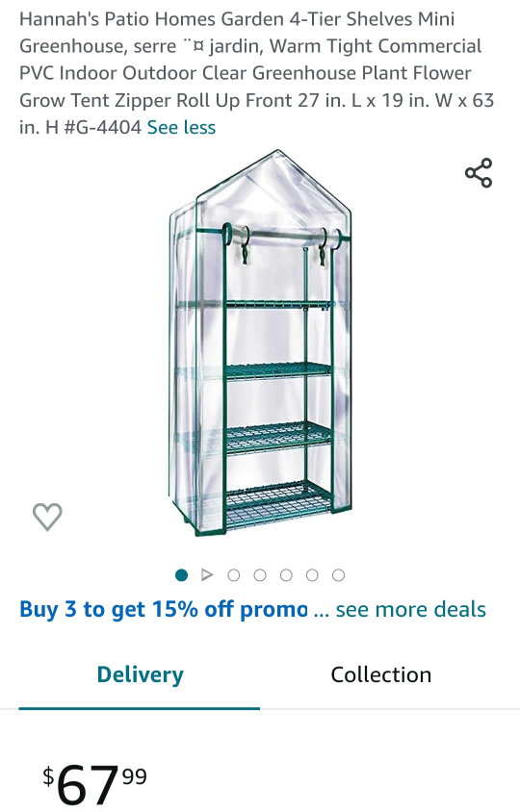
Task: Go to third image dot
Action: point(234,574)
